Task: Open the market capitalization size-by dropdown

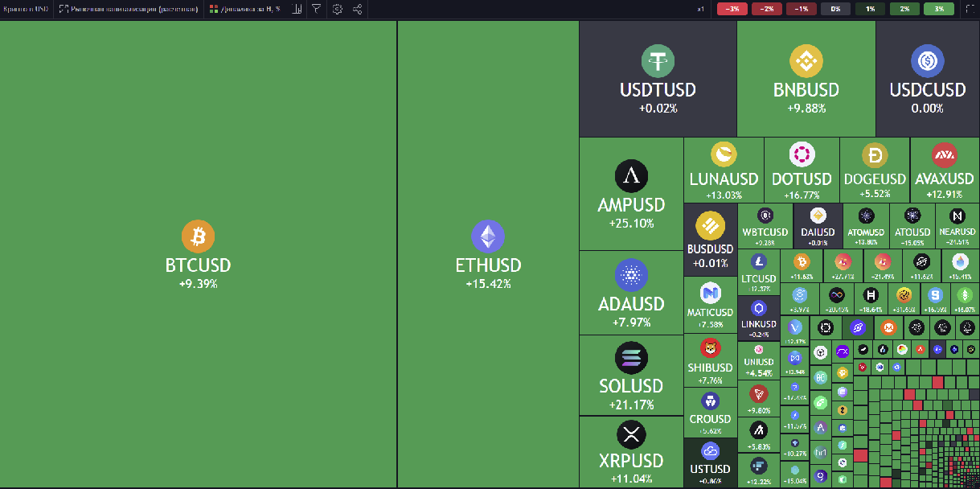Action: [x=128, y=9]
